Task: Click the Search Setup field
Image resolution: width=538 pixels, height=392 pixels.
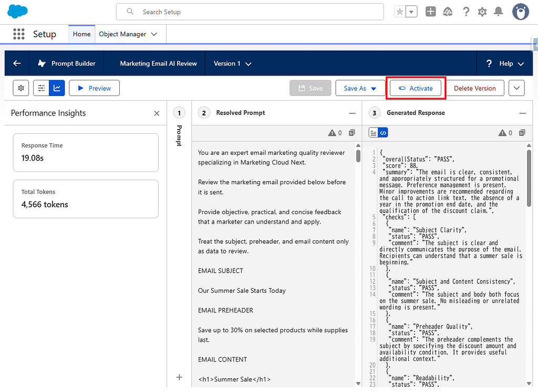Action: [x=250, y=12]
